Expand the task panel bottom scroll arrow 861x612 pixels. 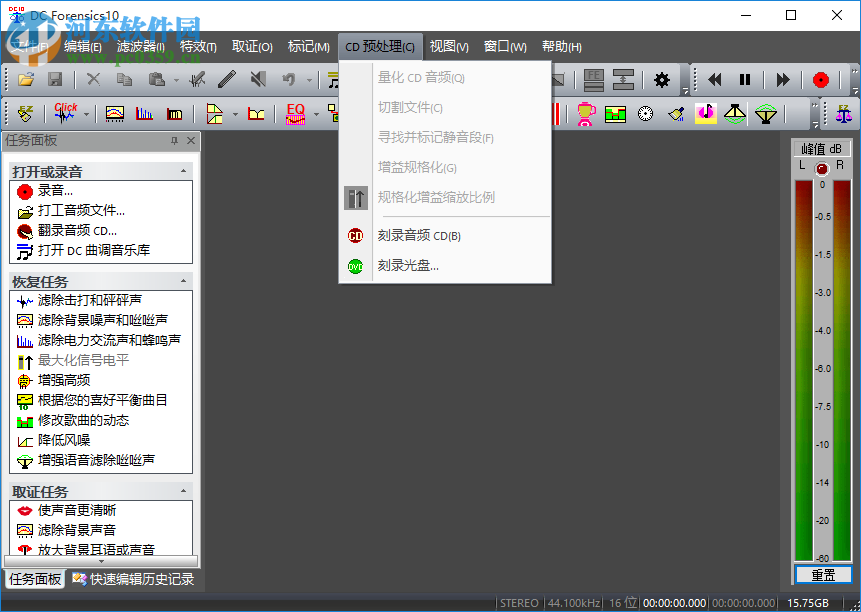coord(101,561)
